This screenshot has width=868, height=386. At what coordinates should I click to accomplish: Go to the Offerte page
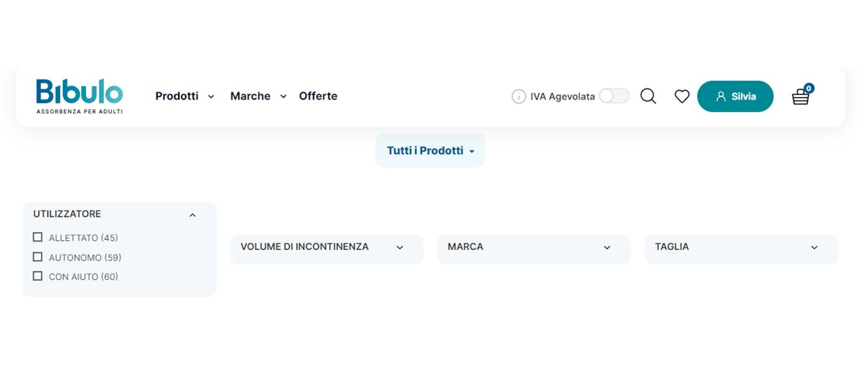click(318, 96)
